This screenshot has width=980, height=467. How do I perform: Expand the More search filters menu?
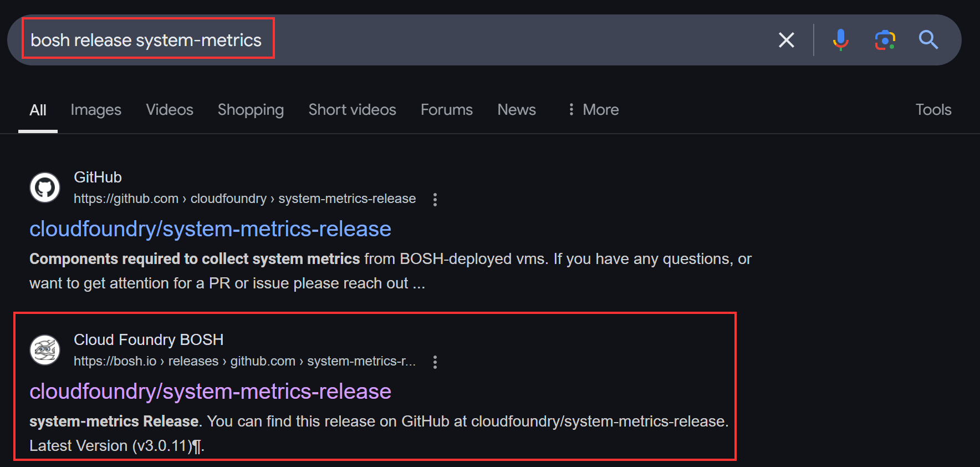coord(593,110)
